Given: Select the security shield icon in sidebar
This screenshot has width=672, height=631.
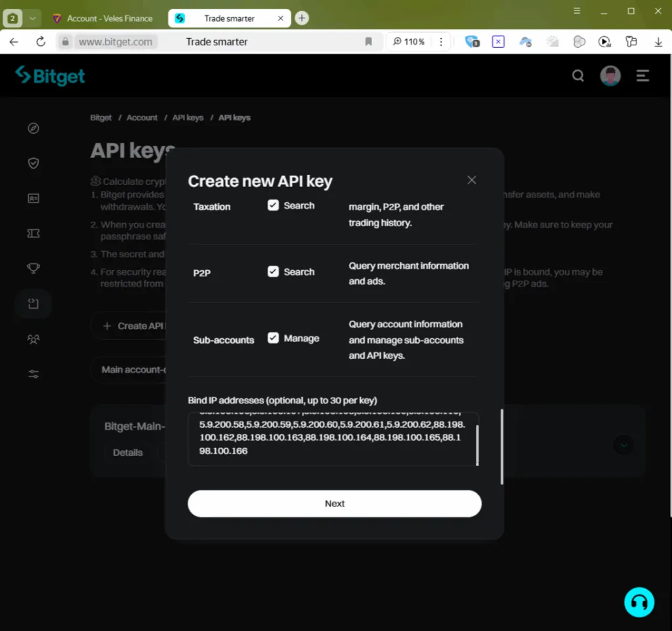Looking at the screenshot, I should tap(33, 163).
